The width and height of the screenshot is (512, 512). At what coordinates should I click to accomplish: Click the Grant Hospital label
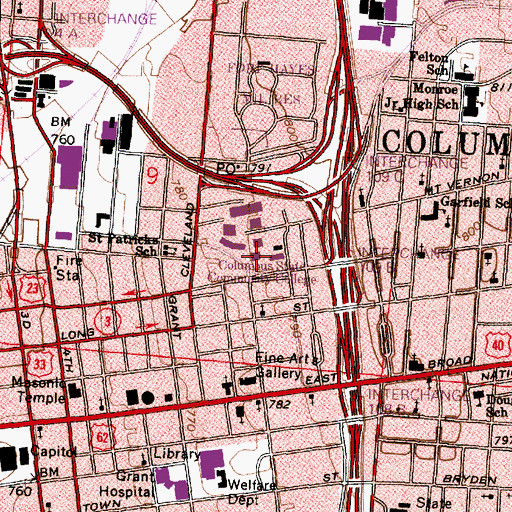[127, 484]
